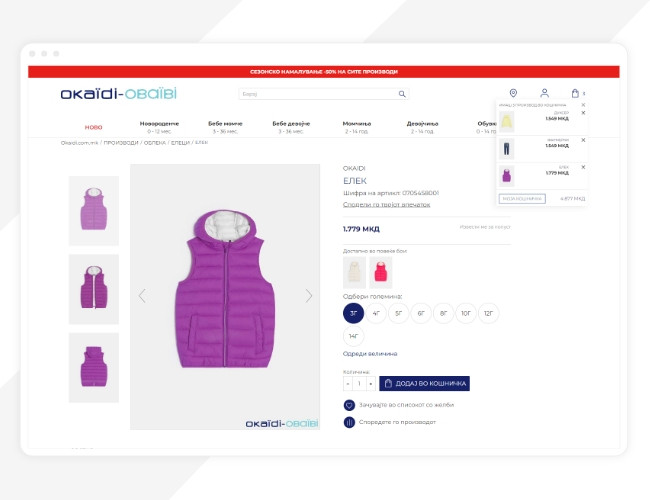Show the next product image arrow
The image size is (650, 500).
309,296
